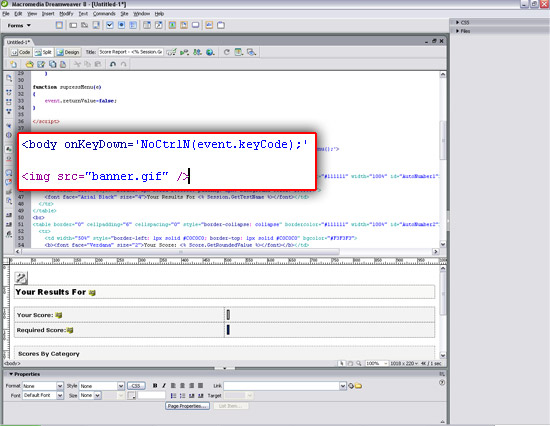This screenshot has width=550, height=426.
Task: Click the Open file folder icon
Action: (29, 64)
